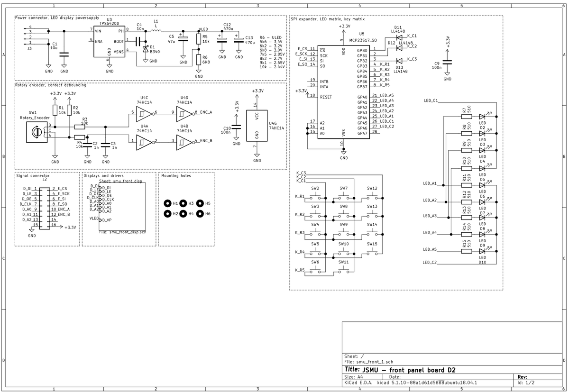Select the 'File: smu_front_disp.sch' label
The image size is (569, 392).
(x=122, y=232)
